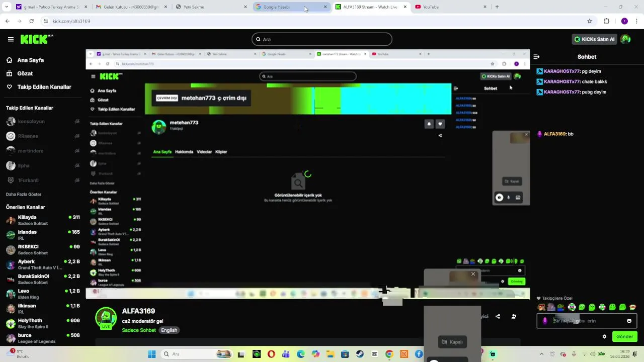Click the chat message input field
This screenshot has height=362, width=644.
point(587,321)
